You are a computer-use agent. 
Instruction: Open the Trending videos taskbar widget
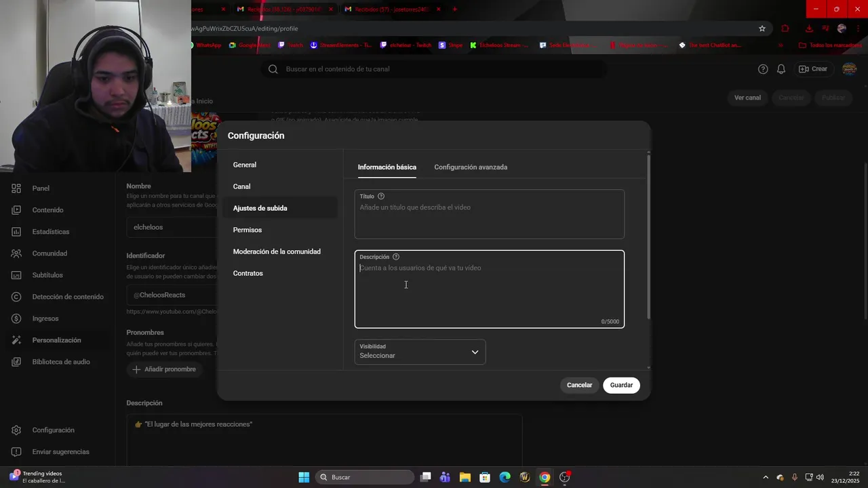(x=37, y=477)
